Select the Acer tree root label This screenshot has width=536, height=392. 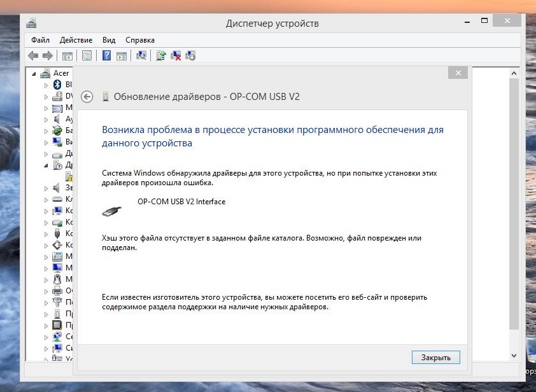(x=61, y=73)
